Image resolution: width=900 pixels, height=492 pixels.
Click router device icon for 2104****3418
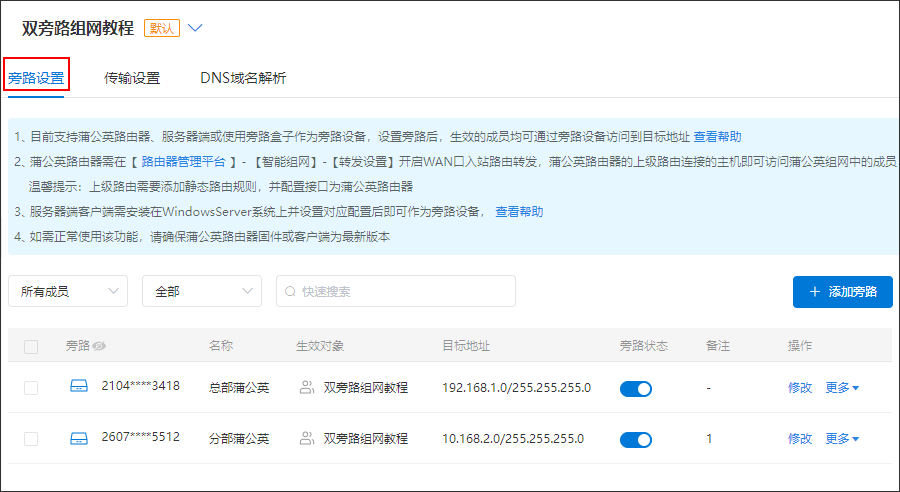point(79,386)
